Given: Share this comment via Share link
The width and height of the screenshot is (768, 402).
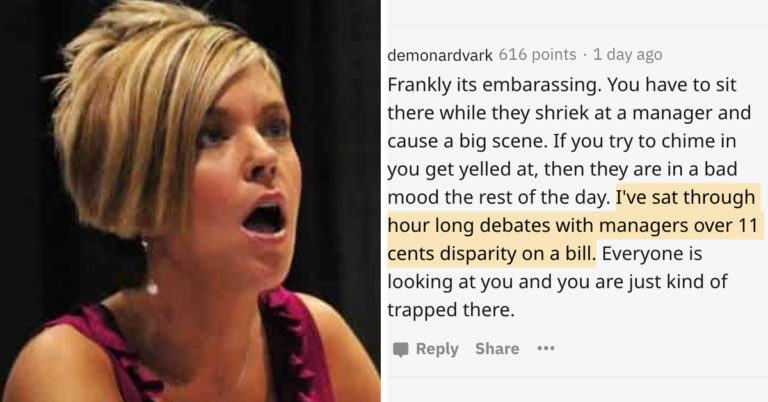Looking at the screenshot, I should tap(497, 349).
